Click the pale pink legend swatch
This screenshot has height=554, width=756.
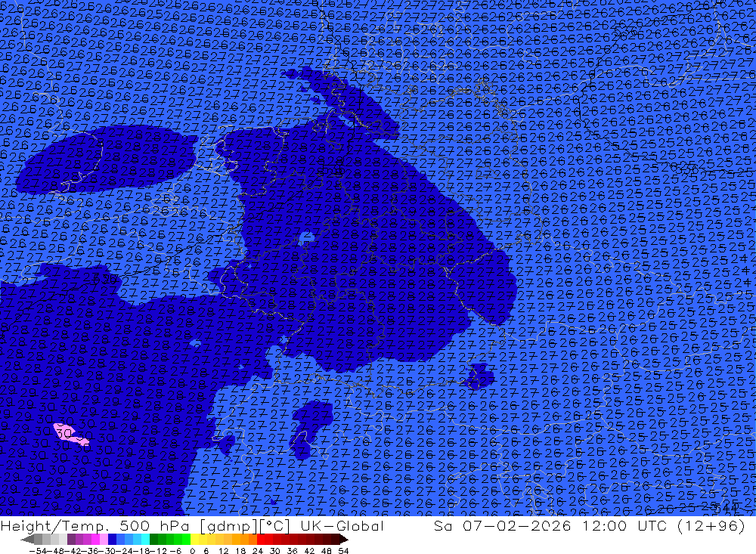[104, 540]
